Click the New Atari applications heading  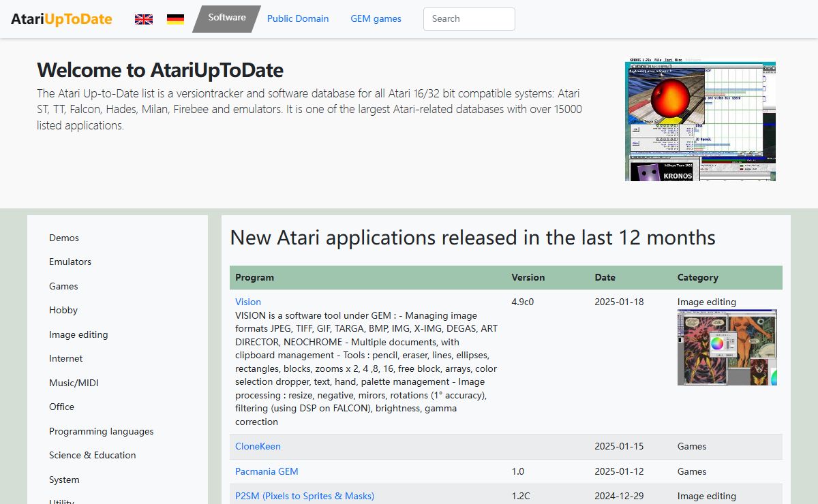pyautogui.click(x=473, y=237)
